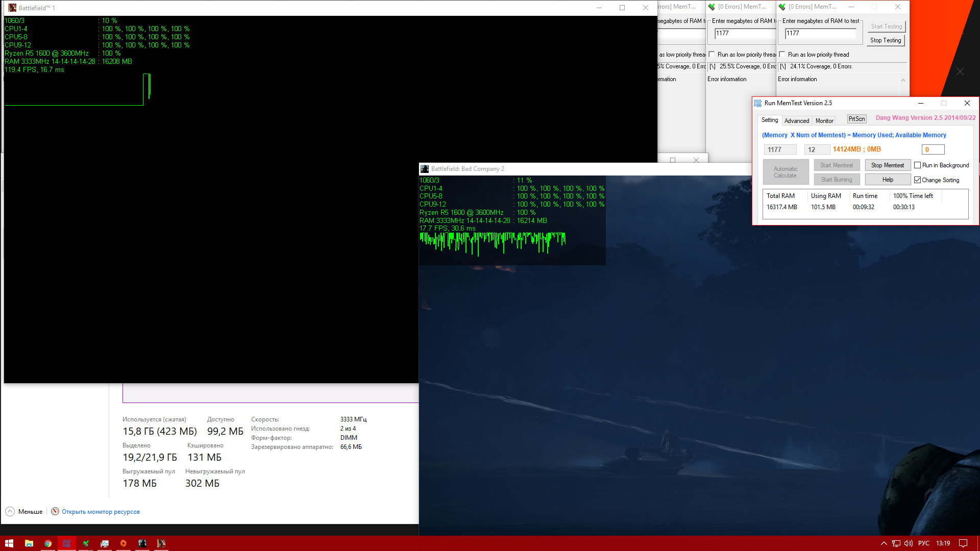This screenshot has width=980, height=551.
Task: Click the Stop Testing button
Action: click(x=886, y=40)
